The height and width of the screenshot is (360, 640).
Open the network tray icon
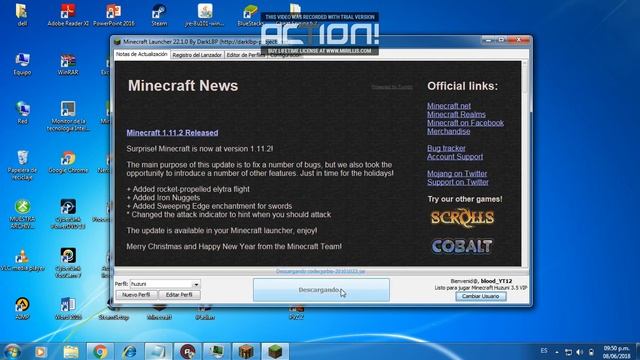click(x=568, y=352)
